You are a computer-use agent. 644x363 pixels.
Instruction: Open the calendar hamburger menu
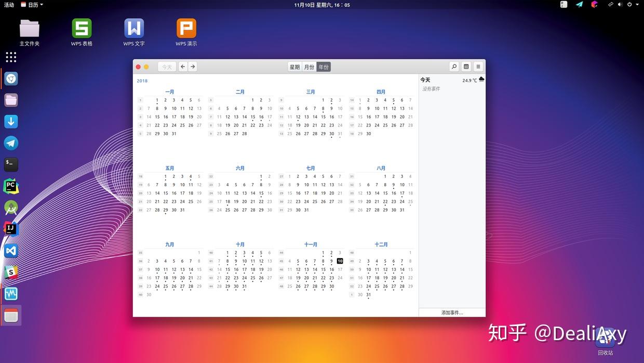(x=477, y=67)
